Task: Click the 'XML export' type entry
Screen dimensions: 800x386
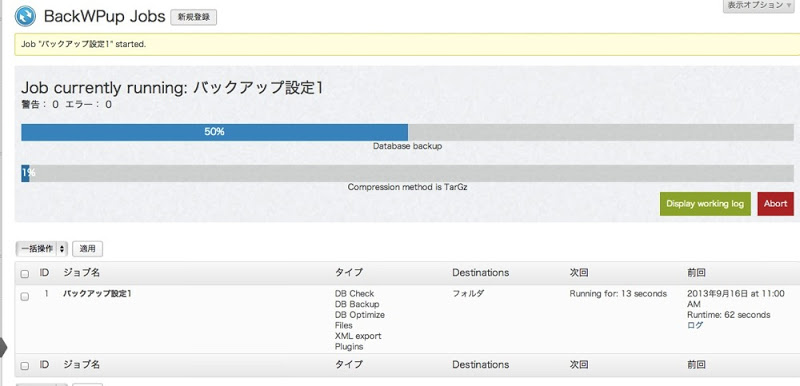Action: (x=358, y=336)
